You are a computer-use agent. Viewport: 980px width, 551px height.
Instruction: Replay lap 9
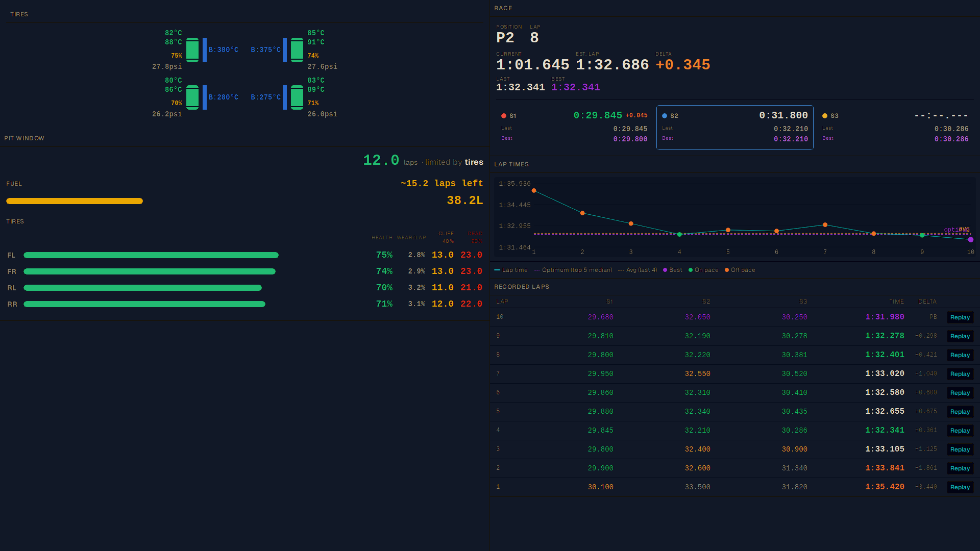(960, 336)
